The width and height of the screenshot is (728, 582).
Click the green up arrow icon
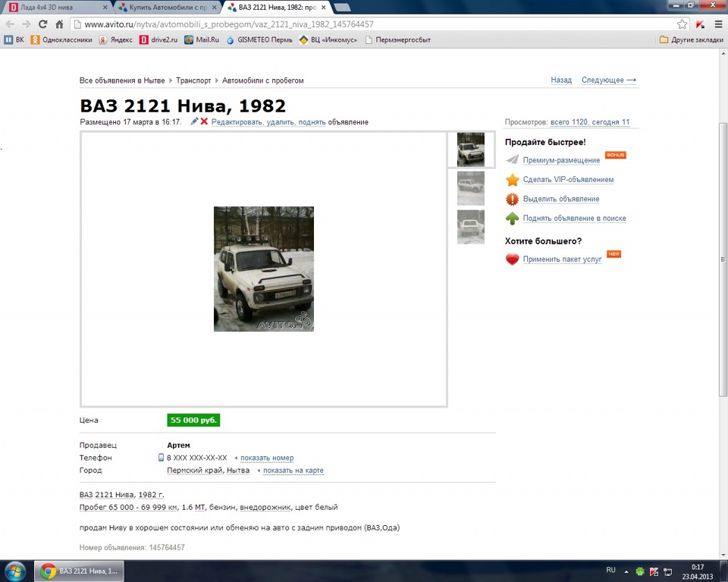coord(512,219)
